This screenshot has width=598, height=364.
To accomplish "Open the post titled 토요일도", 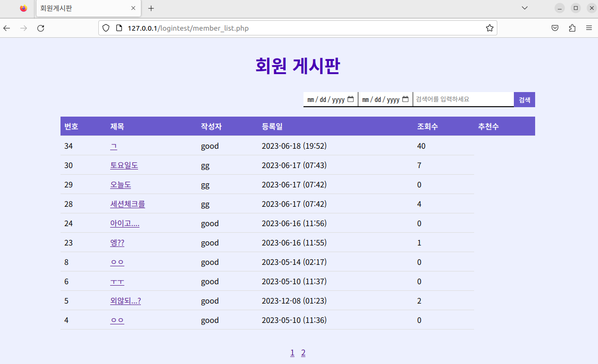I will pos(124,165).
